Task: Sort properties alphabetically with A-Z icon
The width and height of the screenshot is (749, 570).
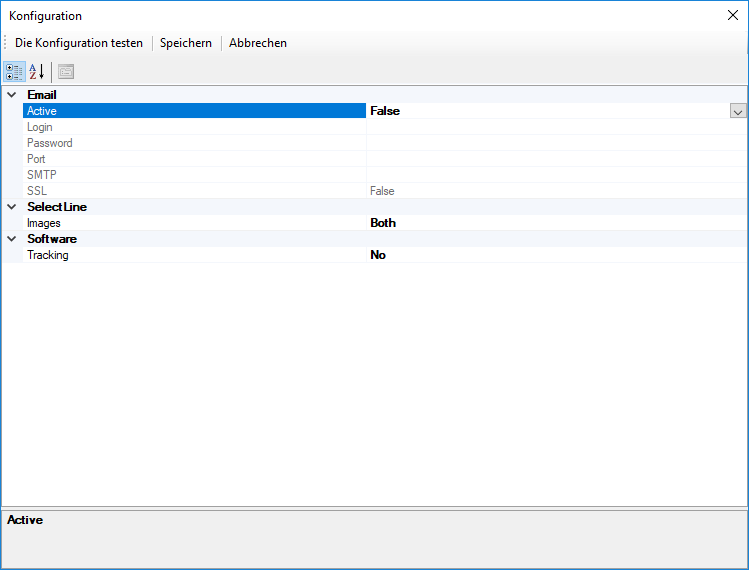Action: pos(36,72)
